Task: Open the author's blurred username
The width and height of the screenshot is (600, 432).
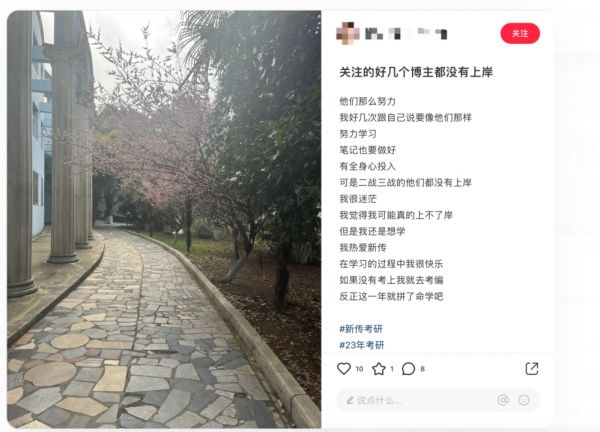Action: click(x=406, y=34)
